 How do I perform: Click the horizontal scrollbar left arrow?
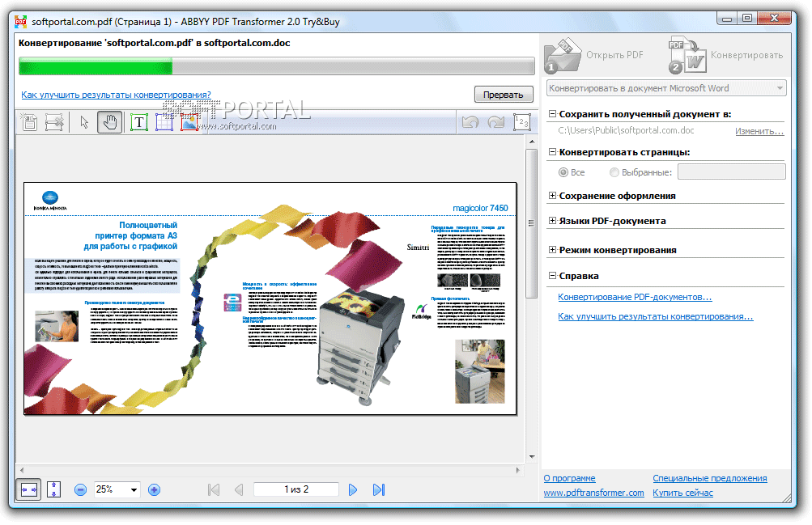pyautogui.click(x=22, y=470)
